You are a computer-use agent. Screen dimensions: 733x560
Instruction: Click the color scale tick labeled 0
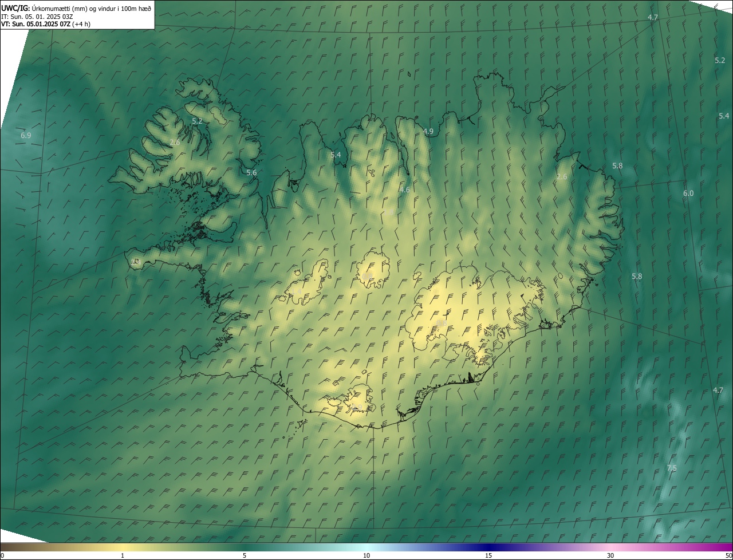[x=2, y=556]
